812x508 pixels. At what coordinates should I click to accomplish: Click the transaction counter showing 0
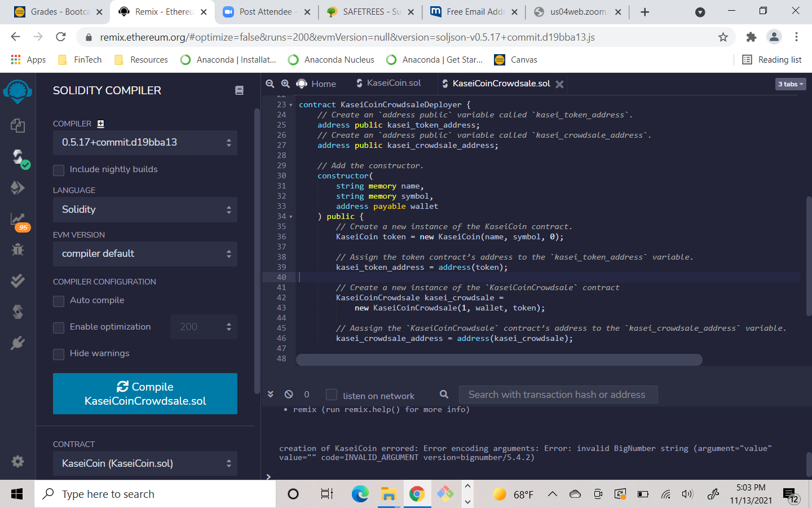click(x=307, y=395)
